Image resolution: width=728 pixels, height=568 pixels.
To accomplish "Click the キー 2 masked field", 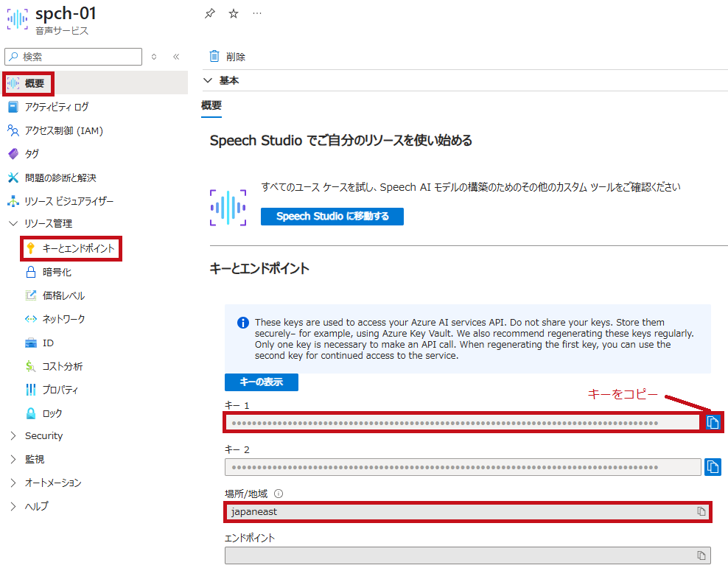I will 463,467.
